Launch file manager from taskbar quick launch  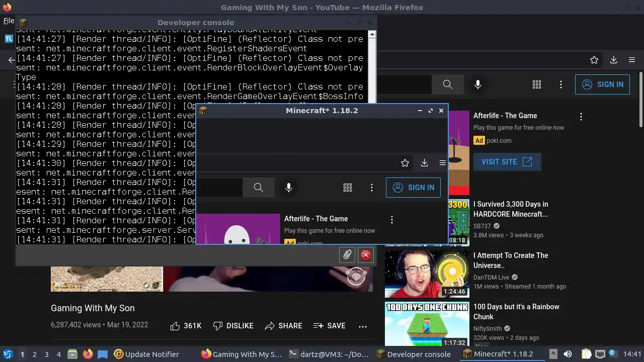click(72, 354)
